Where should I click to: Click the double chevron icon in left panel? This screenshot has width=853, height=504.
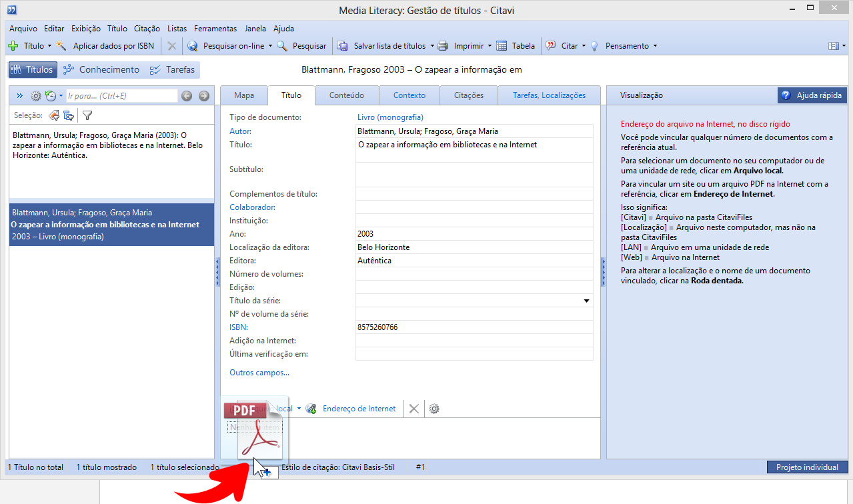19,96
